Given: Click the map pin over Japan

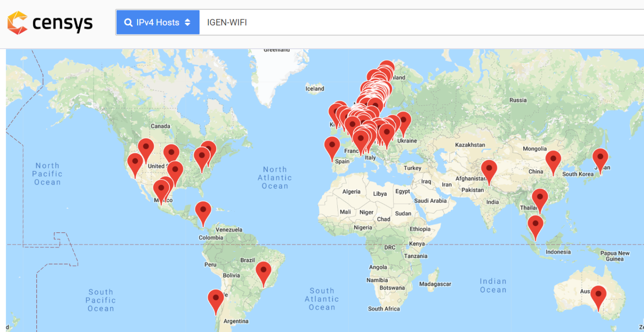Looking at the screenshot, I should [x=600, y=161].
